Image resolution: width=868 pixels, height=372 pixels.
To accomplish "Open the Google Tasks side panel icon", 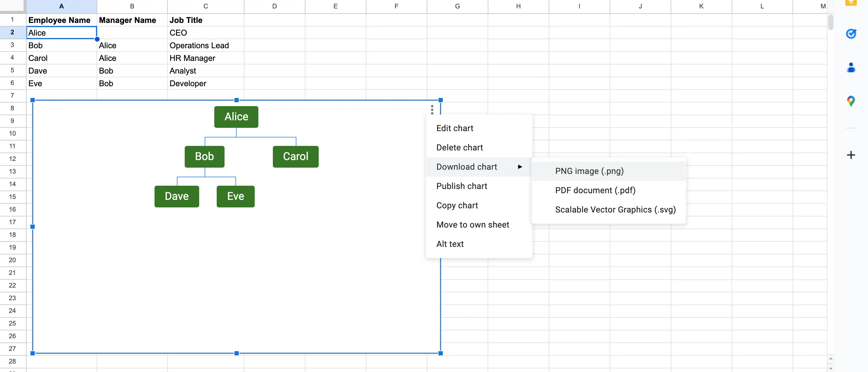I will pyautogui.click(x=851, y=34).
